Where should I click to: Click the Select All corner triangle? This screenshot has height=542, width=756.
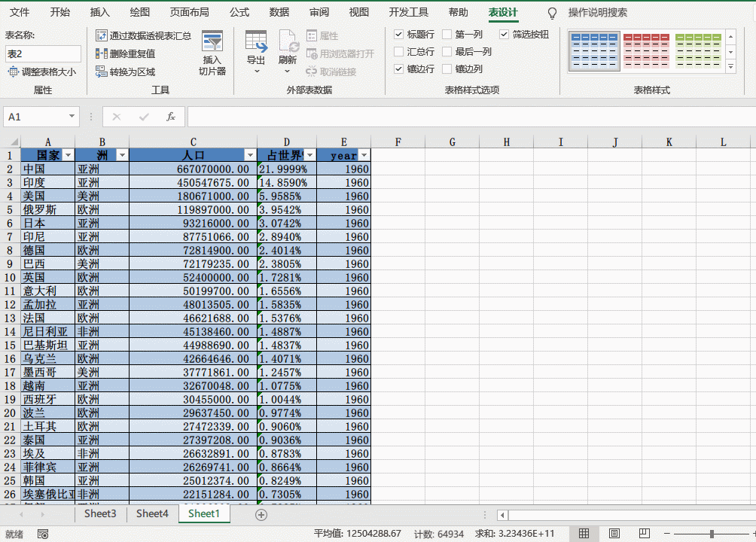[14, 142]
